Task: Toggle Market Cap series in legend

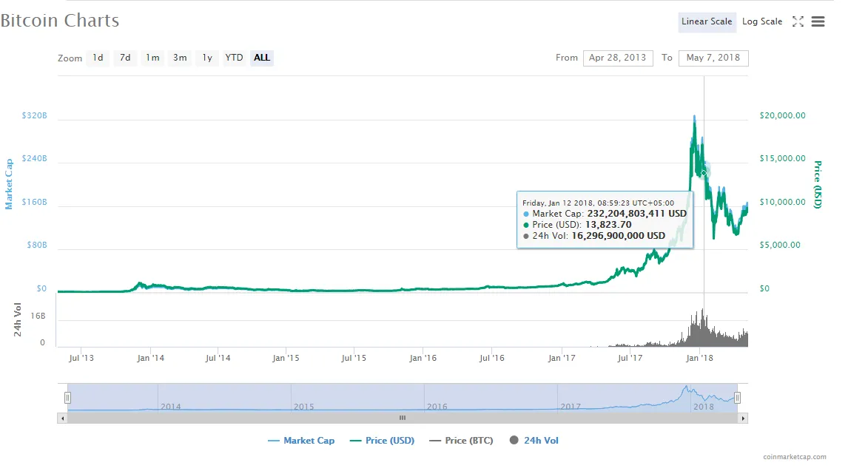Action: pyautogui.click(x=301, y=441)
